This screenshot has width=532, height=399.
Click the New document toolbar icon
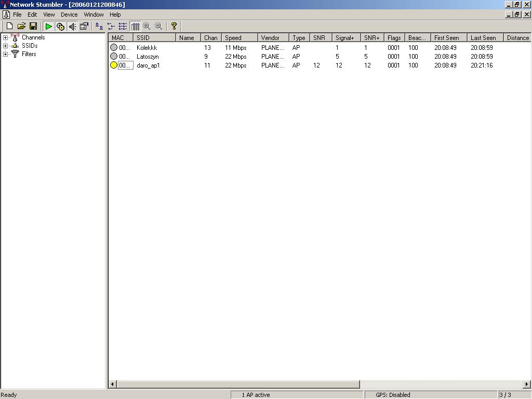click(x=9, y=26)
